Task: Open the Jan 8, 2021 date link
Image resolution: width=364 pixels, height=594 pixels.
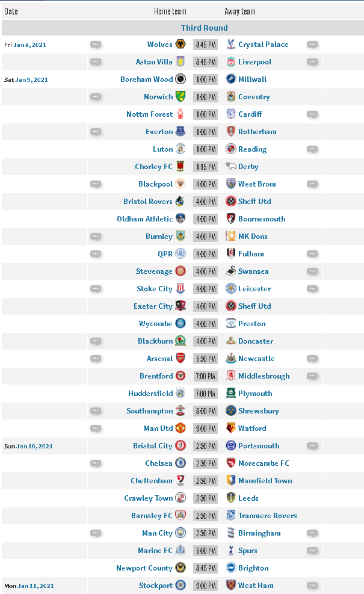Action: point(29,45)
